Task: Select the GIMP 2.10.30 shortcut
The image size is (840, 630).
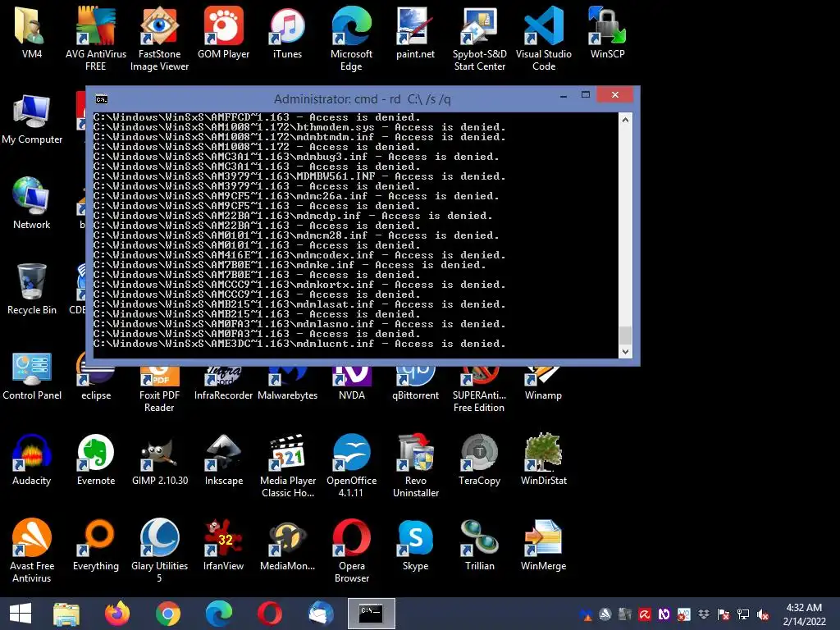Action: pyautogui.click(x=160, y=459)
